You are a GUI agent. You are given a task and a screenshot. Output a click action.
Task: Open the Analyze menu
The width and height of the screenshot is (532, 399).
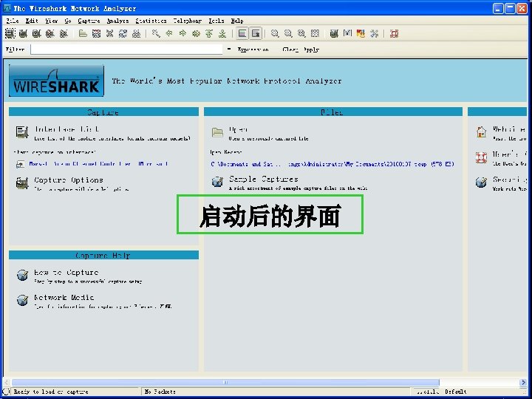tap(117, 21)
